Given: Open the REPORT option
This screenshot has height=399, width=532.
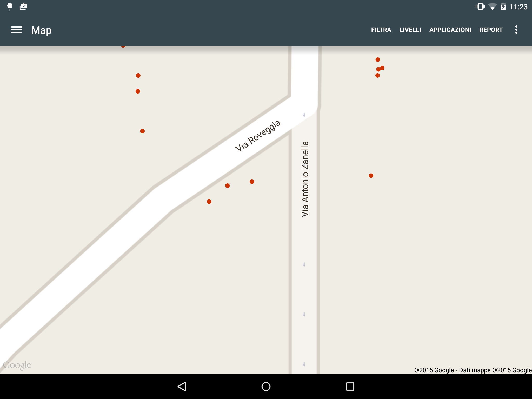Looking at the screenshot, I should [491, 30].
